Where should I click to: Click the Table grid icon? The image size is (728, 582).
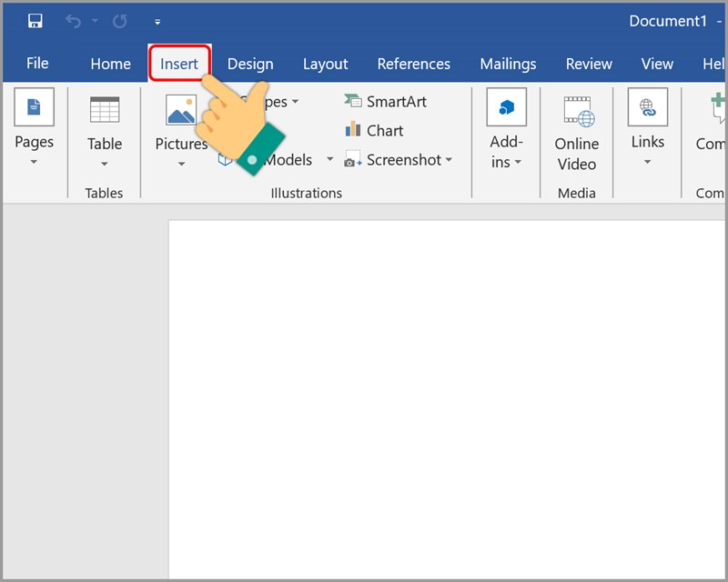pos(105,109)
